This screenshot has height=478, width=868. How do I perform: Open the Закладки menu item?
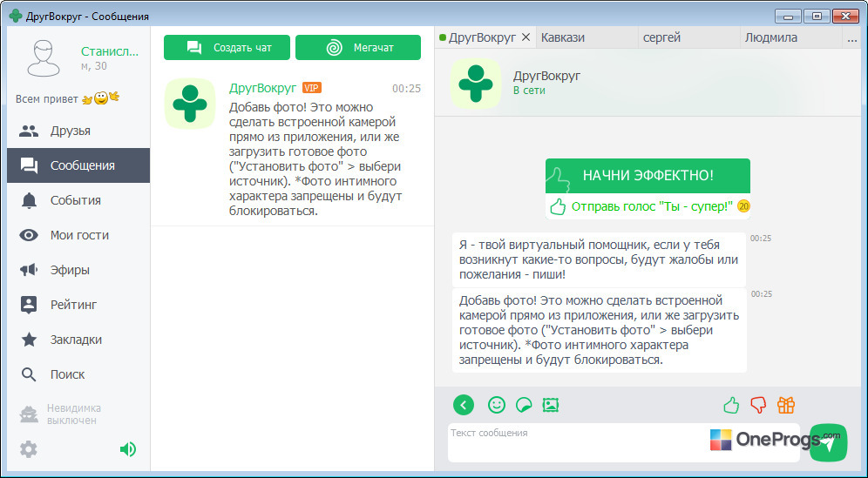(78, 340)
